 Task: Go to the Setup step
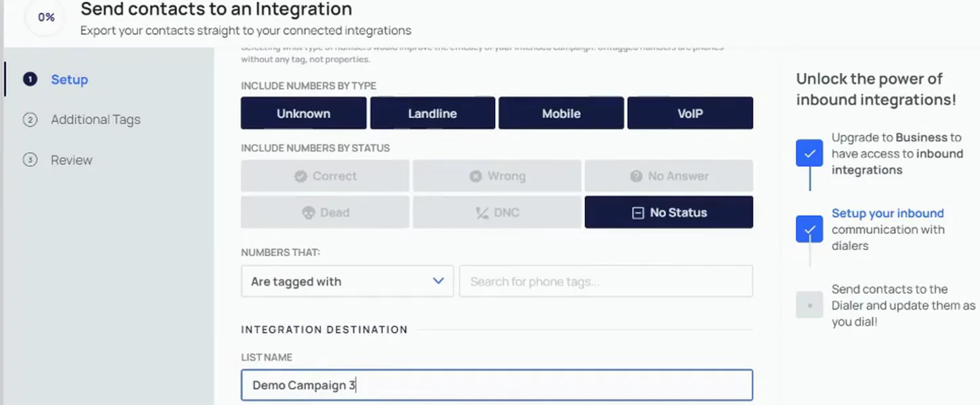click(69, 79)
